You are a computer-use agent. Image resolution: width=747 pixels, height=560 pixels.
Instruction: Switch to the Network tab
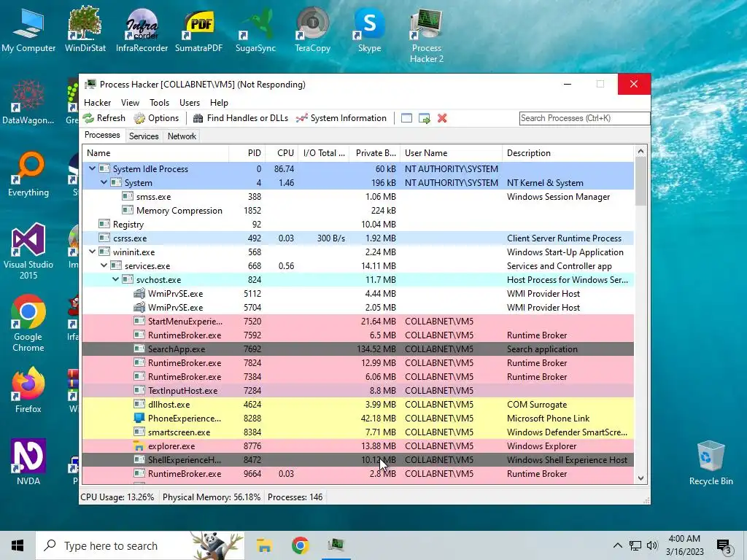click(x=182, y=136)
